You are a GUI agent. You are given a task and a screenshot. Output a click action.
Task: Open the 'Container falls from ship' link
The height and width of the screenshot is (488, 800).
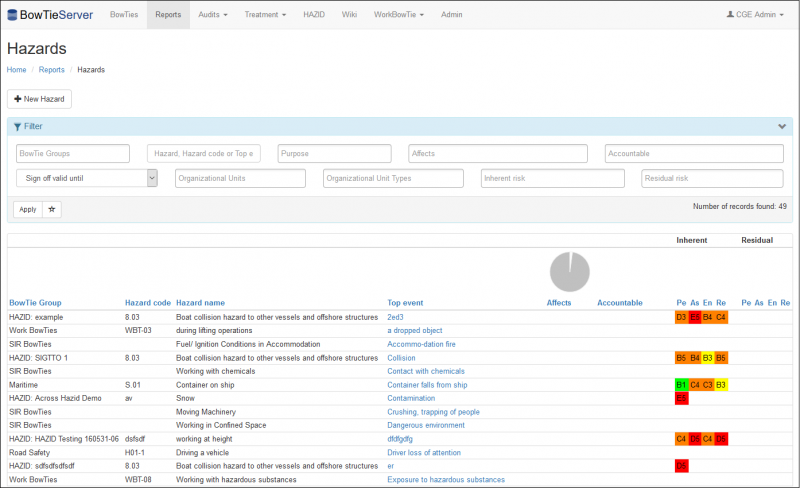[x=427, y=384]
